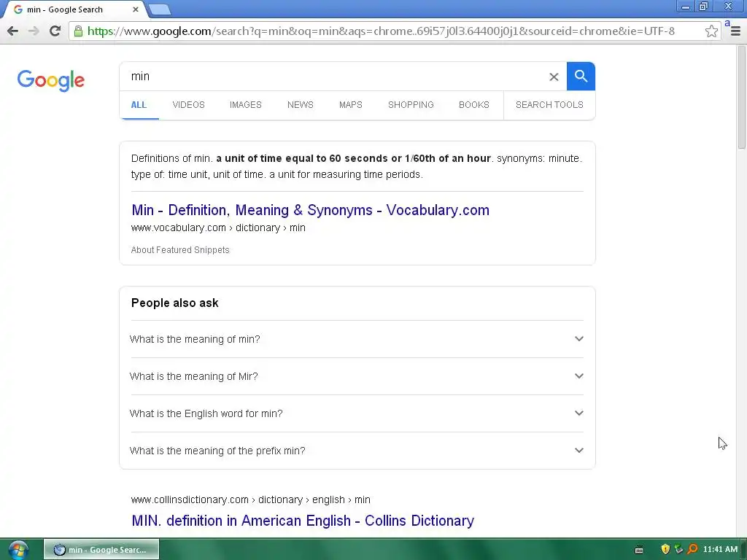This screenshot has width=747, height=560.
Task: Open the MAPS tab
Action: pos(351,105)
